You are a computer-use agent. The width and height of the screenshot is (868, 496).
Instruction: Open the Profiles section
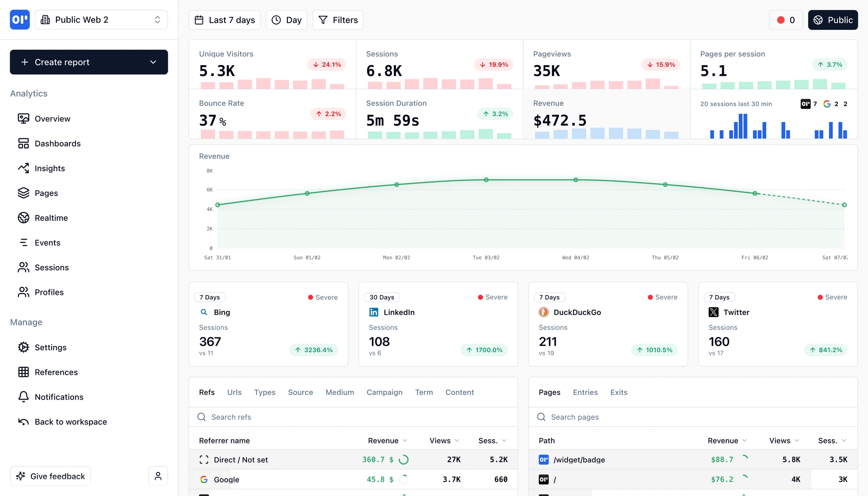click(49, 292)
